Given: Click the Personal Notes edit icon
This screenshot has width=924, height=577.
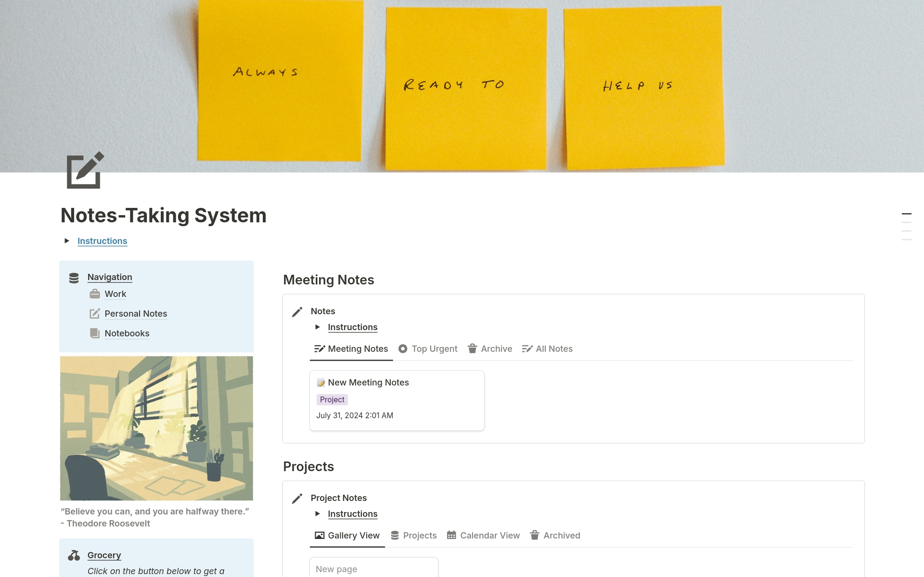Looking at the screenshot, I should click(95, 314).
